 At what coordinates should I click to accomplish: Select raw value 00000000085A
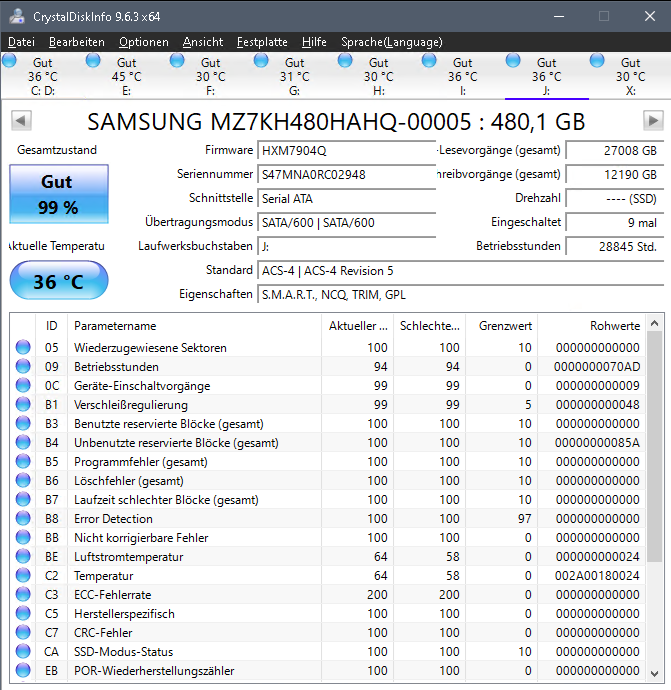coord(597,443)
